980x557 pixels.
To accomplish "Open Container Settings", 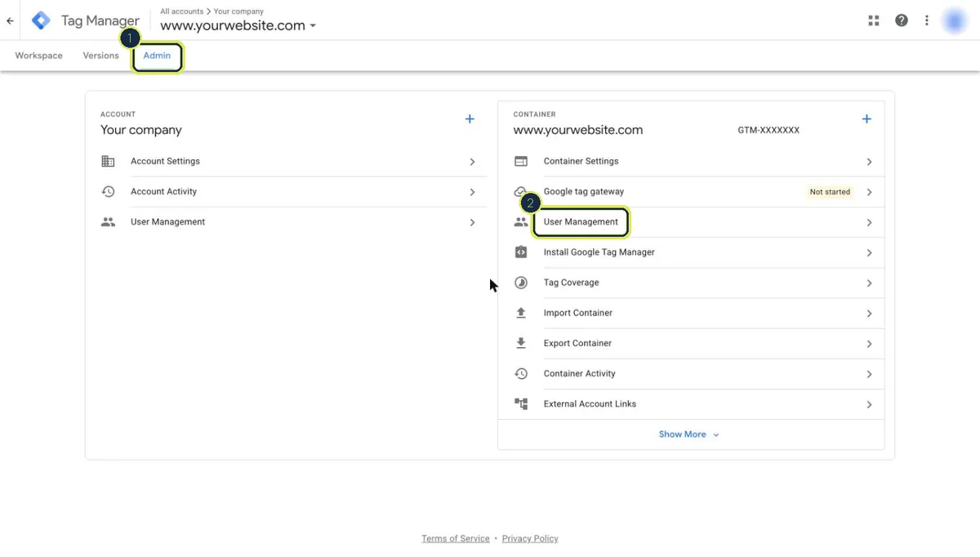I will (691, 161).
